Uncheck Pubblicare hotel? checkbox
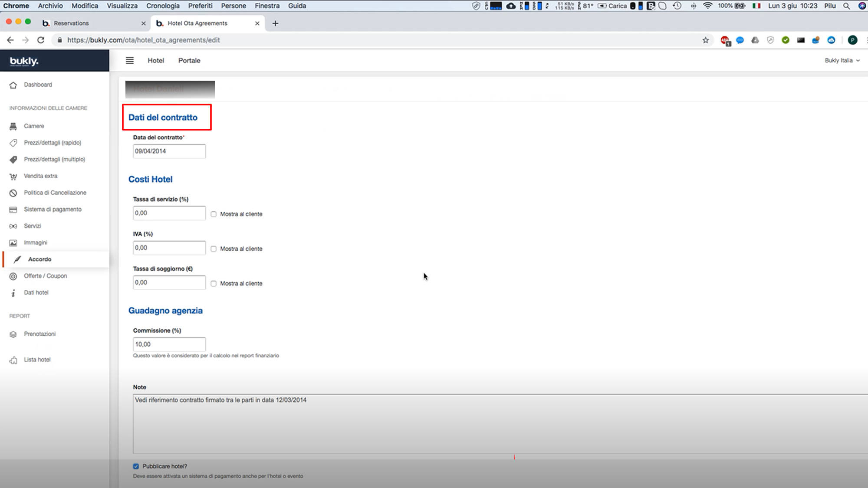This screenshot has height=488, width=868. pyautogui.click(x=136, y=466)
